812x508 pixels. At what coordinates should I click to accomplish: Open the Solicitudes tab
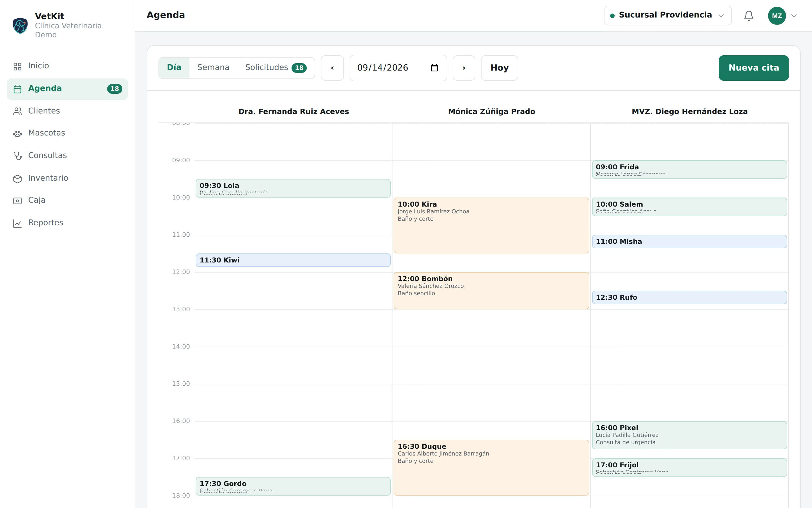275,67
